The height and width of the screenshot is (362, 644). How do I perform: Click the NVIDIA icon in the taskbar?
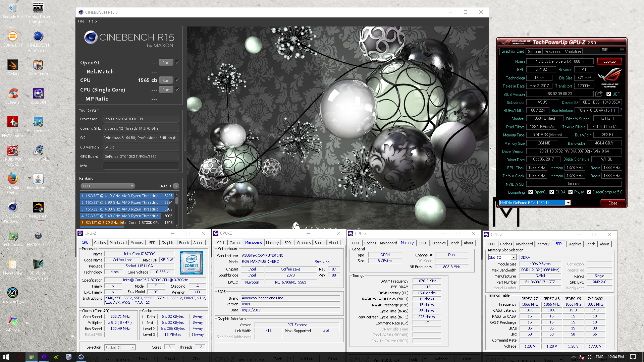click(x=56, y=357)
